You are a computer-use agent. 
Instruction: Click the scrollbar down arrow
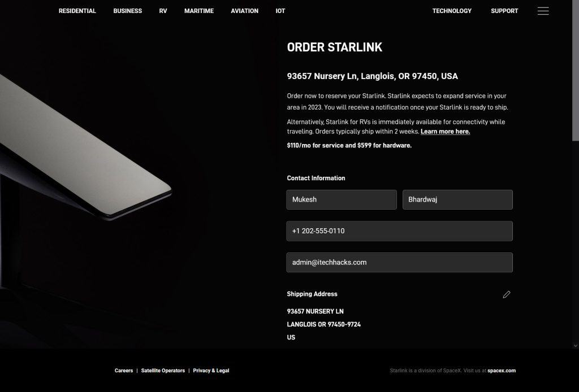click(576, 345)
